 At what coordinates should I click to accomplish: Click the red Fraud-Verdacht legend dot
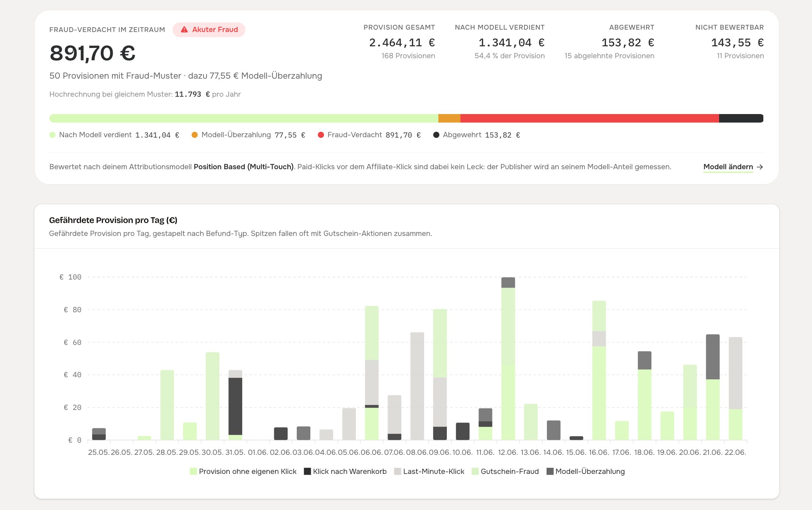[321, 135]
